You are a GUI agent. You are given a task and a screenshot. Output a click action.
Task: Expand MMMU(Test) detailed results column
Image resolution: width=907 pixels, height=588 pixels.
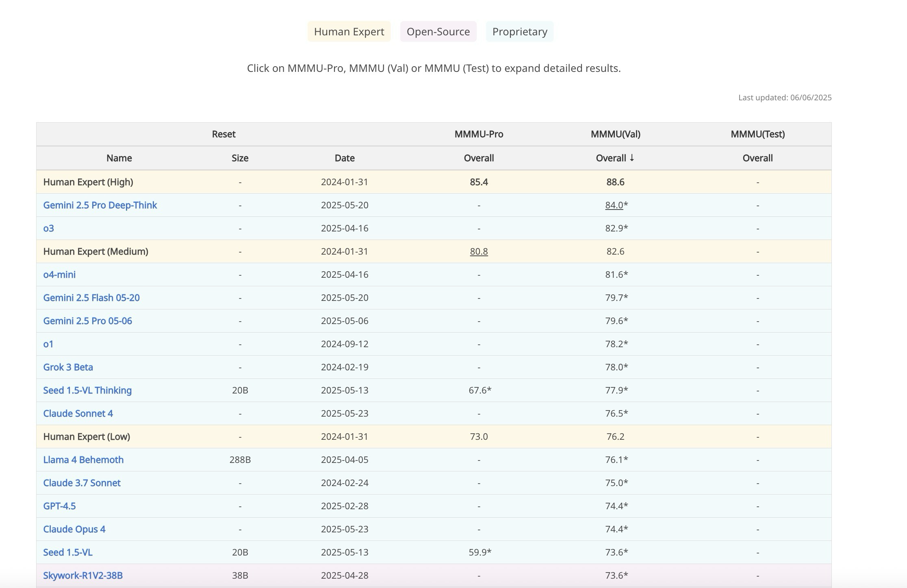click(757, 134)
